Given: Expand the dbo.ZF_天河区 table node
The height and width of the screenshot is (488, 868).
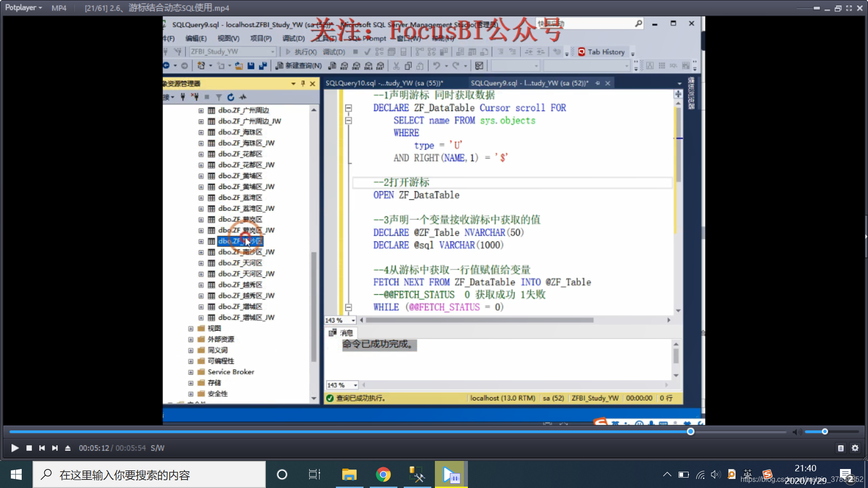Looking at the screenshot, I should click(201, 263).
